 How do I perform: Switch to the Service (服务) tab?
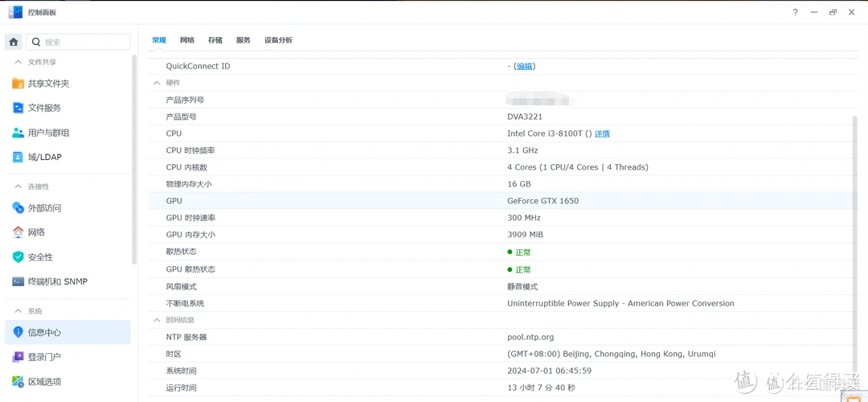pyautogui.click(x=243, y=40)
